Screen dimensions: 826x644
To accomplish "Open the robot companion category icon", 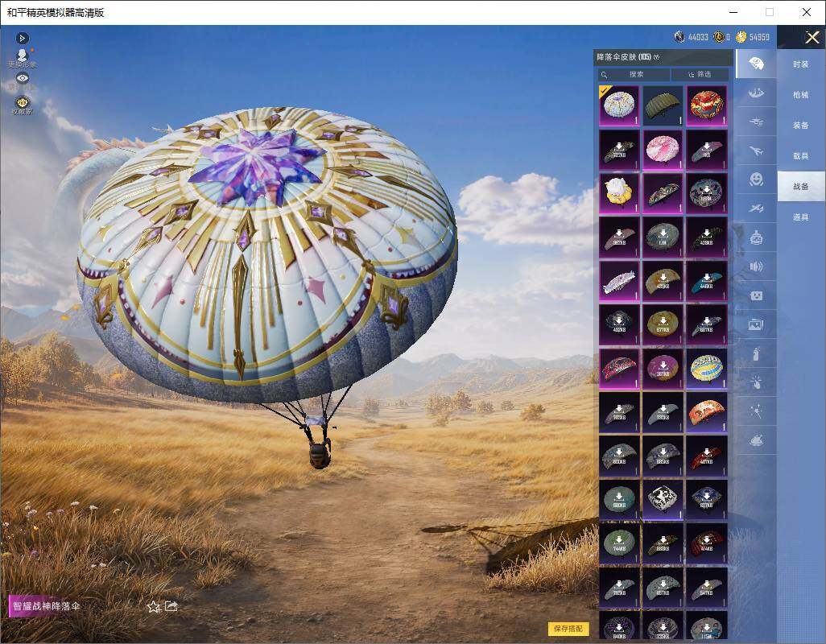I will tap(756, 237).
